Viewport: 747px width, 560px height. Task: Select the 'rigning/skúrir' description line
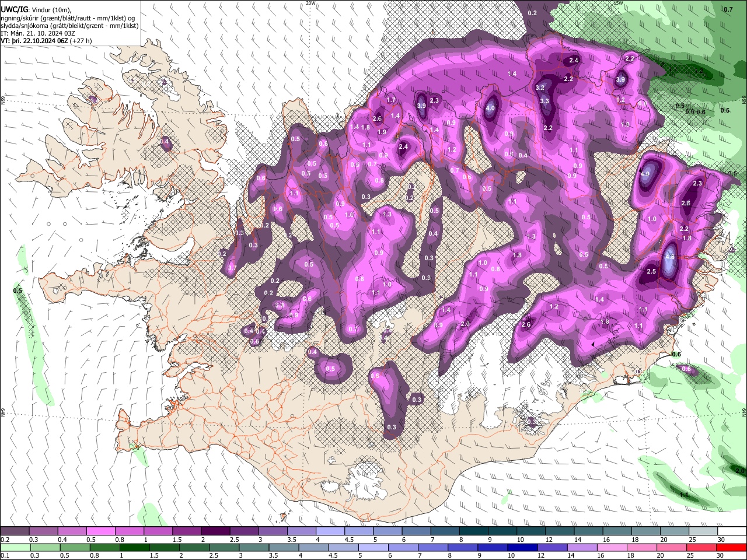click(x=68, y=18)
